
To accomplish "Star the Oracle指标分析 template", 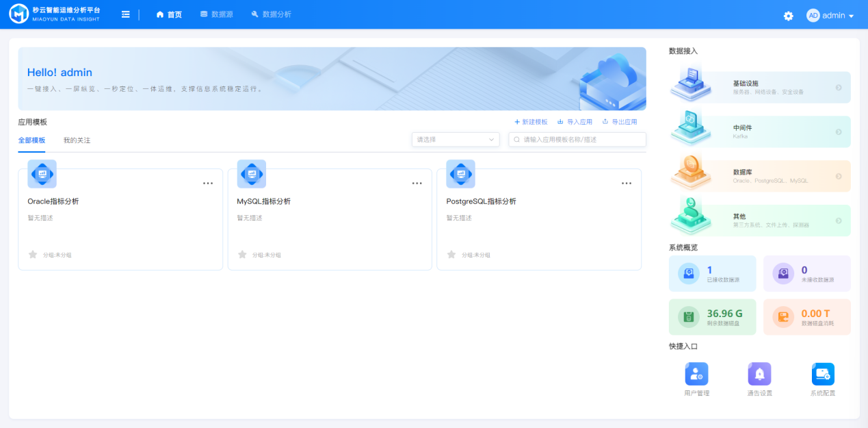I will click(33, 255).
